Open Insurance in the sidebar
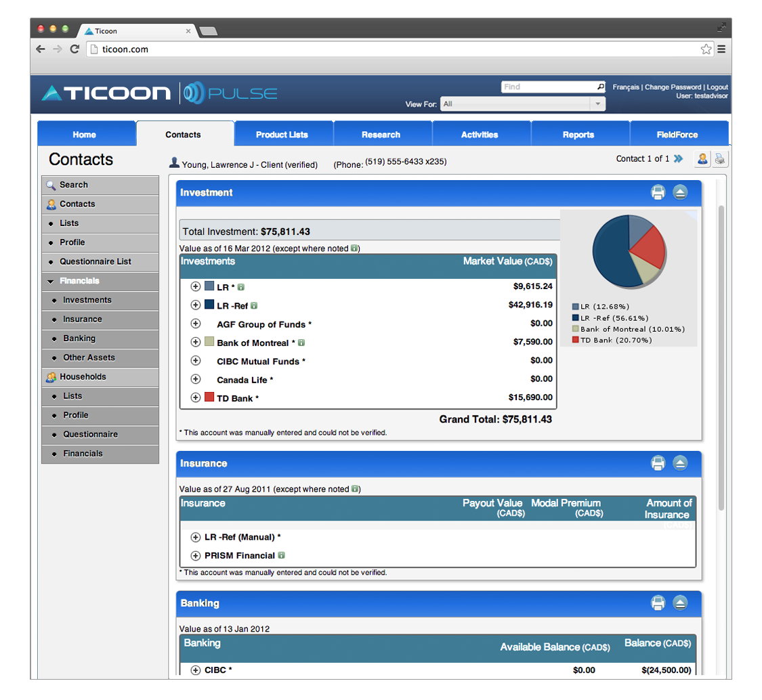Viewport: 762px width, 700px height. [100, 319]
